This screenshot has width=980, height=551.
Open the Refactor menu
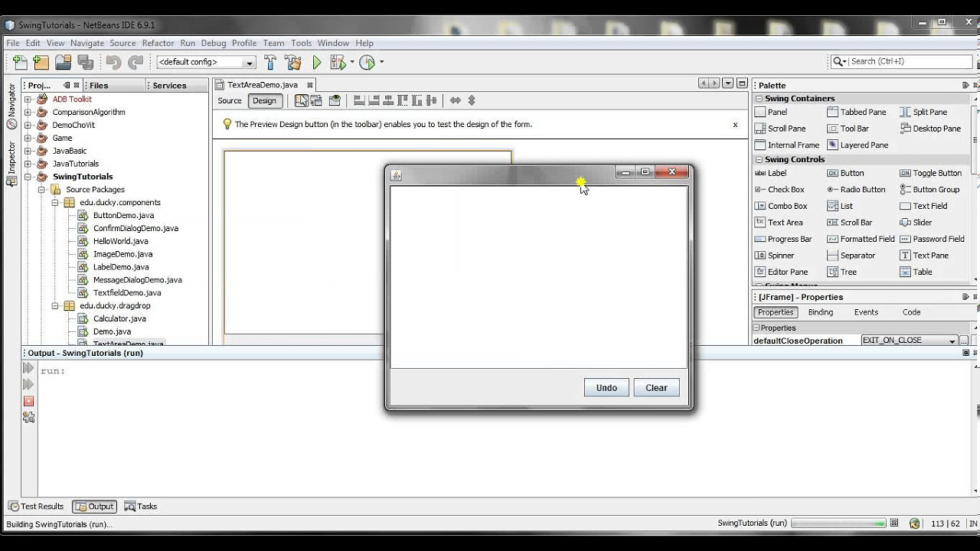pyautogui.click(x=158, y=43)
